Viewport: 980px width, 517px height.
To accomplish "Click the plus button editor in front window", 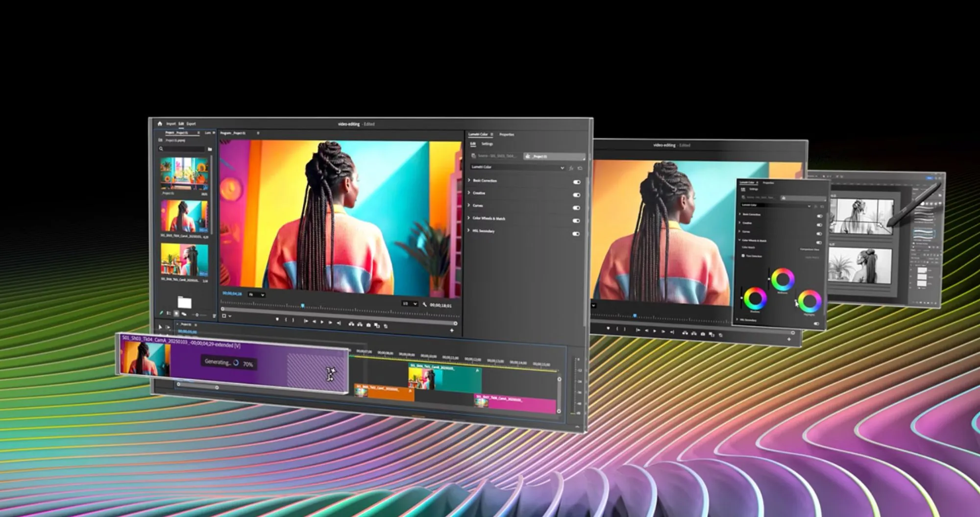I will [452, 330].
